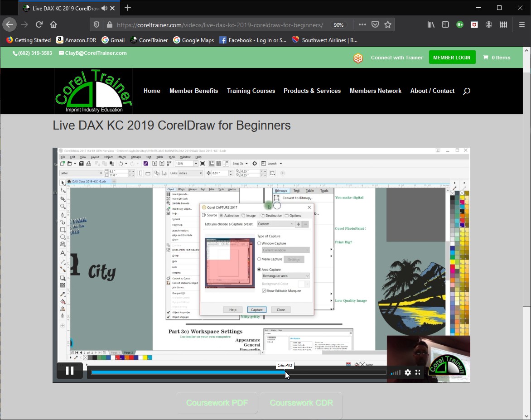Open the green B+ extension

pyautogui.click(x=460, y=24)
